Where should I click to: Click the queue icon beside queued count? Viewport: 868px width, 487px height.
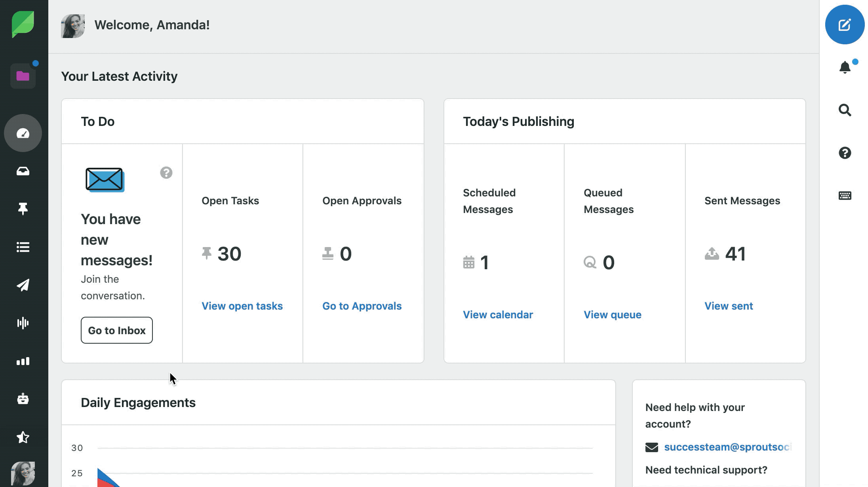click(x=590, y=262)
